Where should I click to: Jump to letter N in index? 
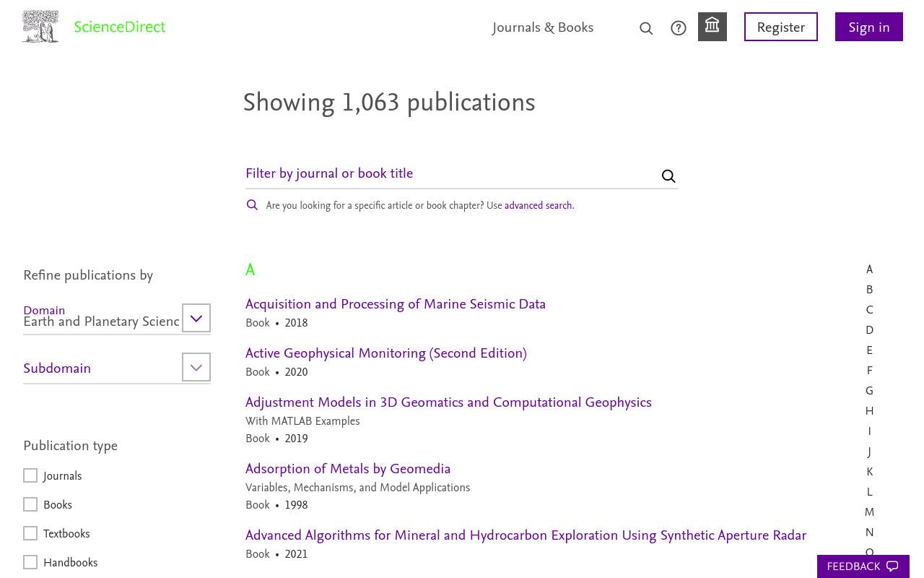[869, 532]
